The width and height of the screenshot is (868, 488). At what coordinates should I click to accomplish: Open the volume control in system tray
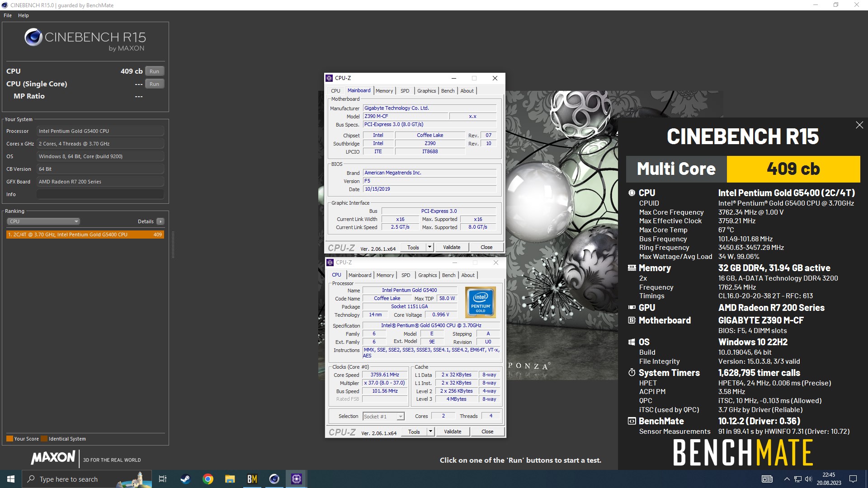(x=808, y=479)
